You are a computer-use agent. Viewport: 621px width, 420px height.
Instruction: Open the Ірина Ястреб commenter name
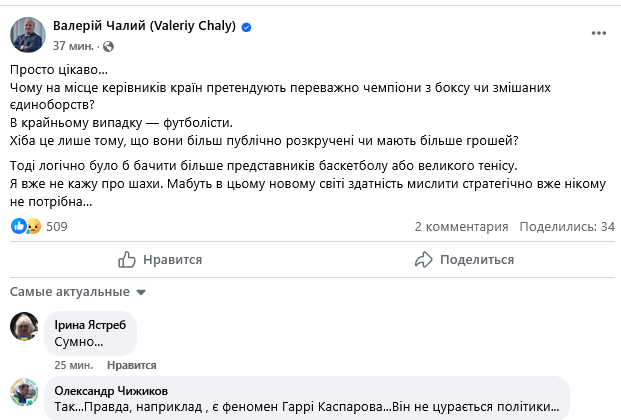pyautogui.click(x=91, y=324)
